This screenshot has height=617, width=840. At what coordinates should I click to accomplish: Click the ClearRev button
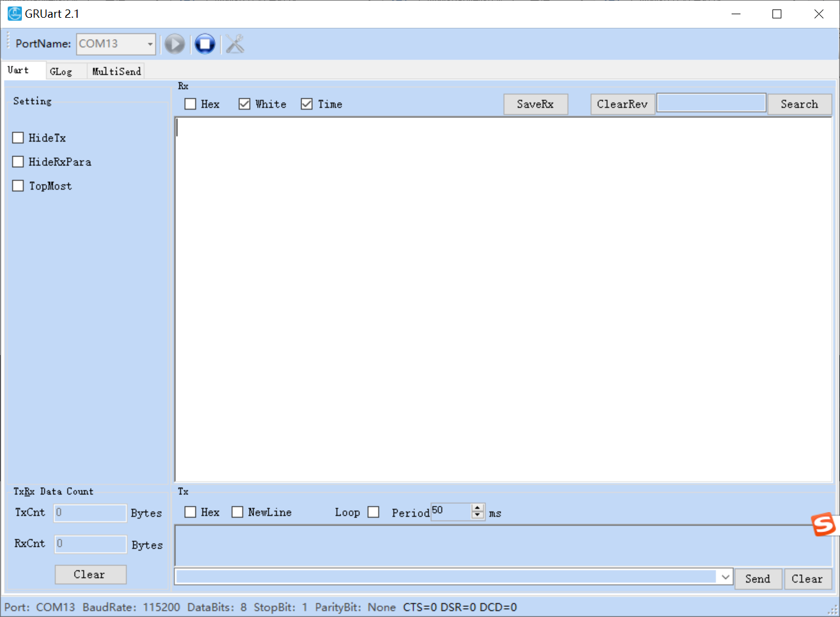coord(622,104)
